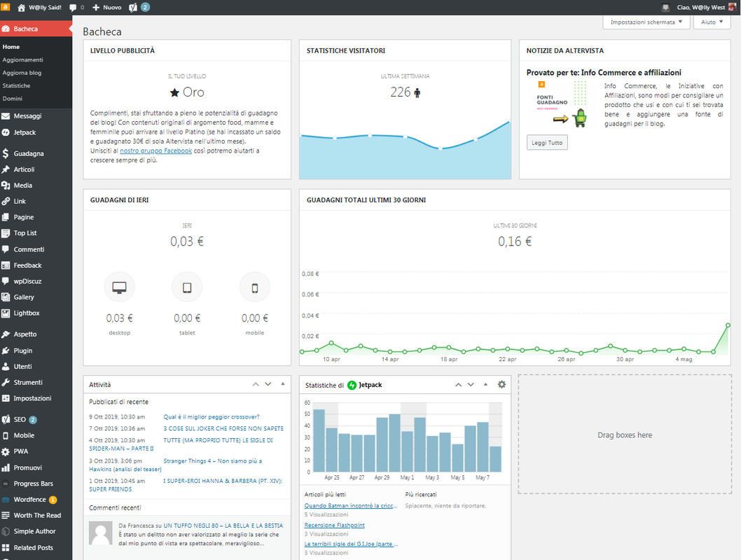The height and width of the screenshot is (560, 741).
Task: Open Ciao, W@lly West profile menu
Action: tap(706, 8)
